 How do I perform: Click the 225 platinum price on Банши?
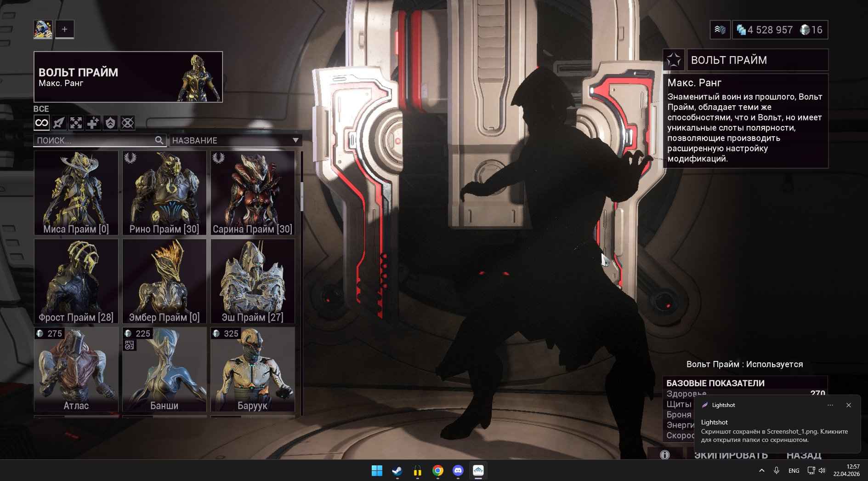pyautogui.click(x=137, y=333)
